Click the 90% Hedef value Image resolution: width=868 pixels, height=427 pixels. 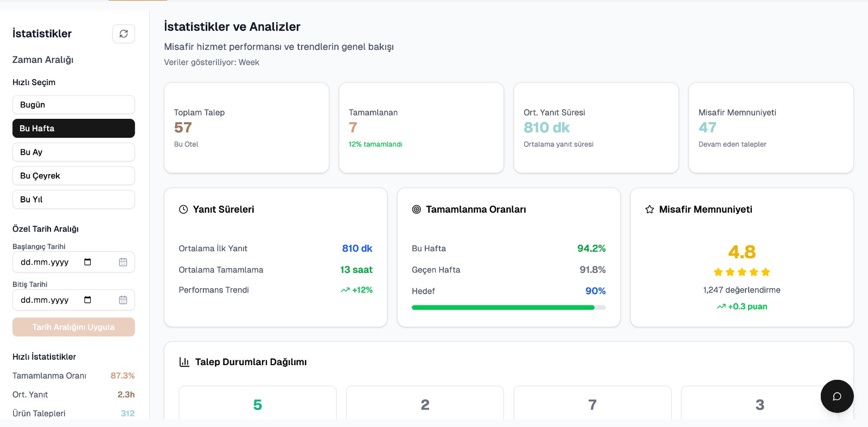[596, 291]
